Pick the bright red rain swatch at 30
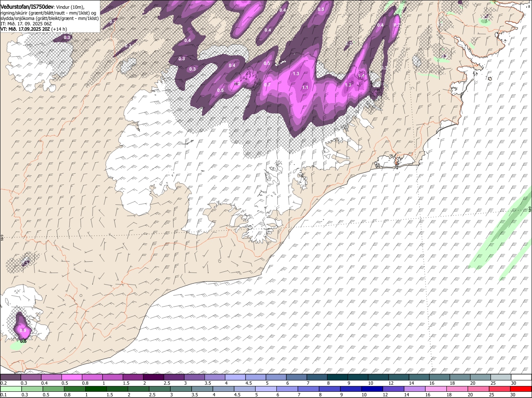This screenshot has height=398, width=532. pyautogui.click(x=521, y=389)
